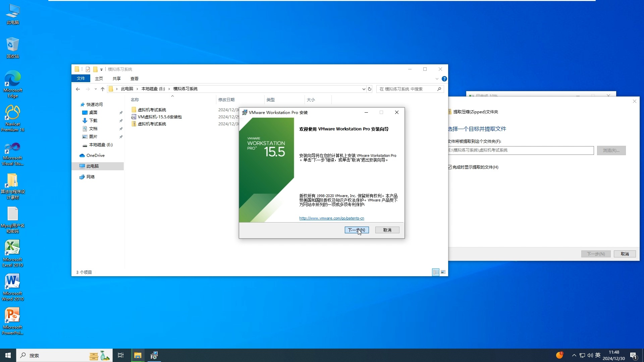Click the VMware installer taskbar icon

point(154,355)
